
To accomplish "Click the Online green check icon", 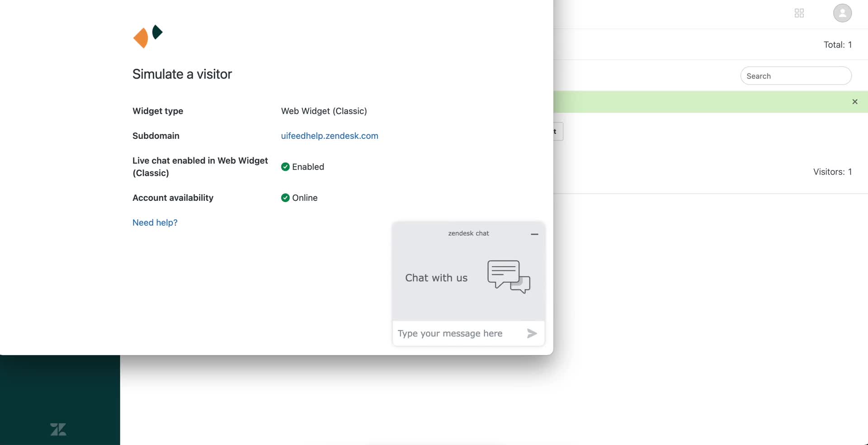I will point(285,198).
